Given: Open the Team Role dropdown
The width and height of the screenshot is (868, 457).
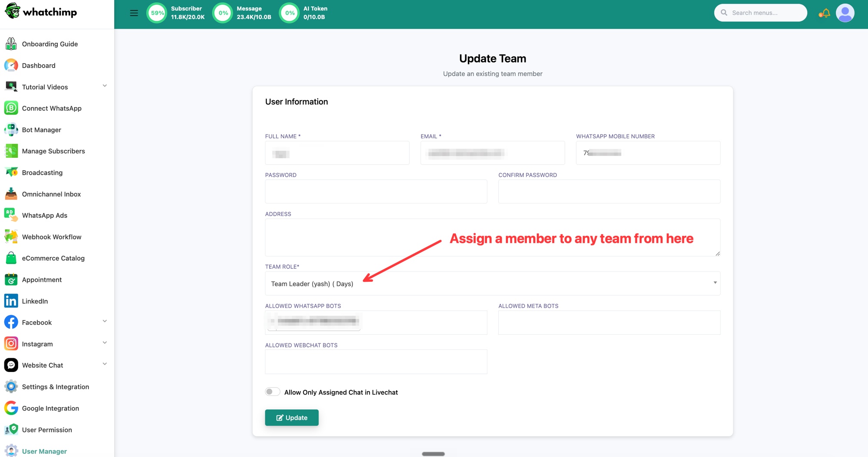Looking at the screenshot, I should point(493,284).
